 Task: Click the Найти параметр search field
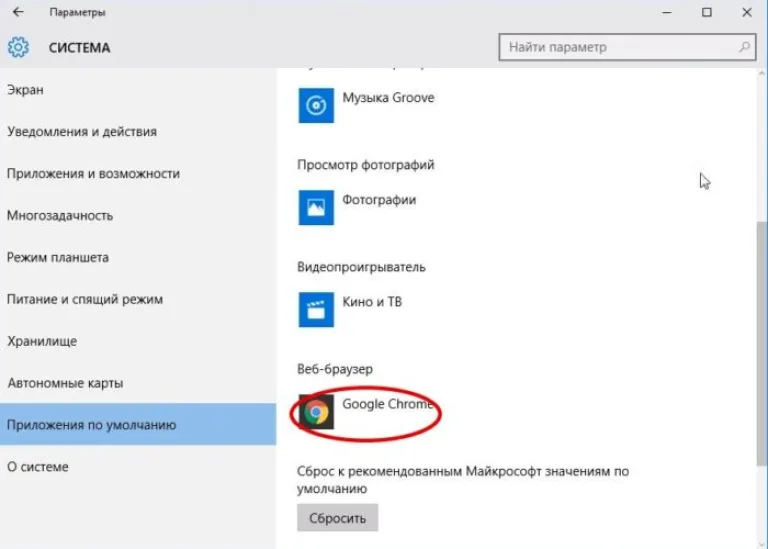(627, 47)
